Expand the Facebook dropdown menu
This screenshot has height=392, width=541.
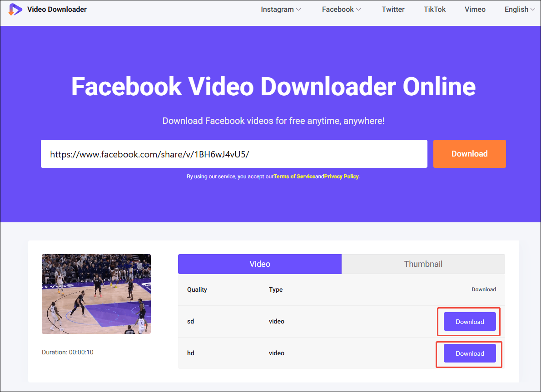341,10
